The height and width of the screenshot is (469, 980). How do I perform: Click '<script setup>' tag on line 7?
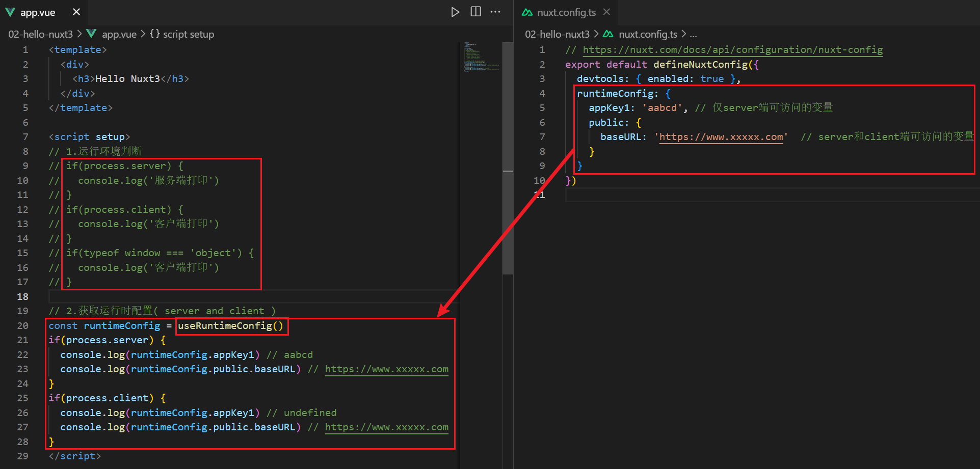90,137
